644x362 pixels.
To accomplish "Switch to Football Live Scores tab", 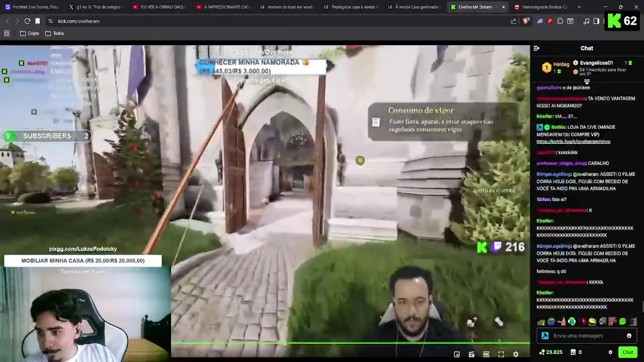I will (32, 7).
